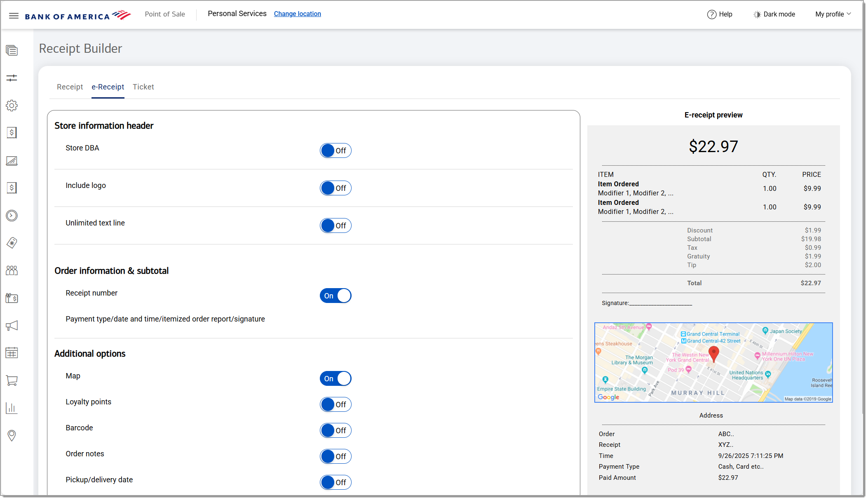The height and width of the screenshot is (500, 868).
Task: Open the employees group sidebar icon
Action: (12, 270)
